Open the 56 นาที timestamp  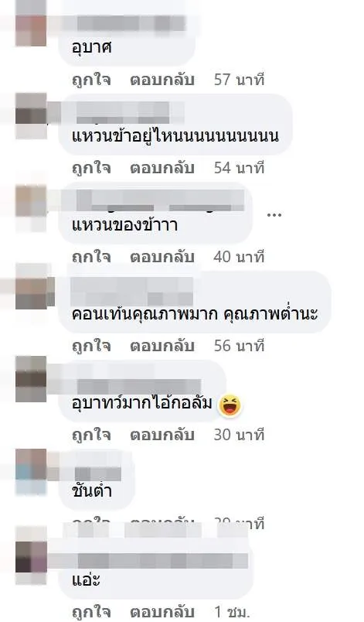tap(239, 347)
